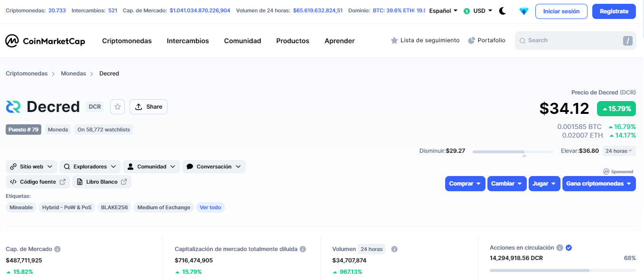Open Intercambios menu
This screenshot has width=644, height=279.
188,41
